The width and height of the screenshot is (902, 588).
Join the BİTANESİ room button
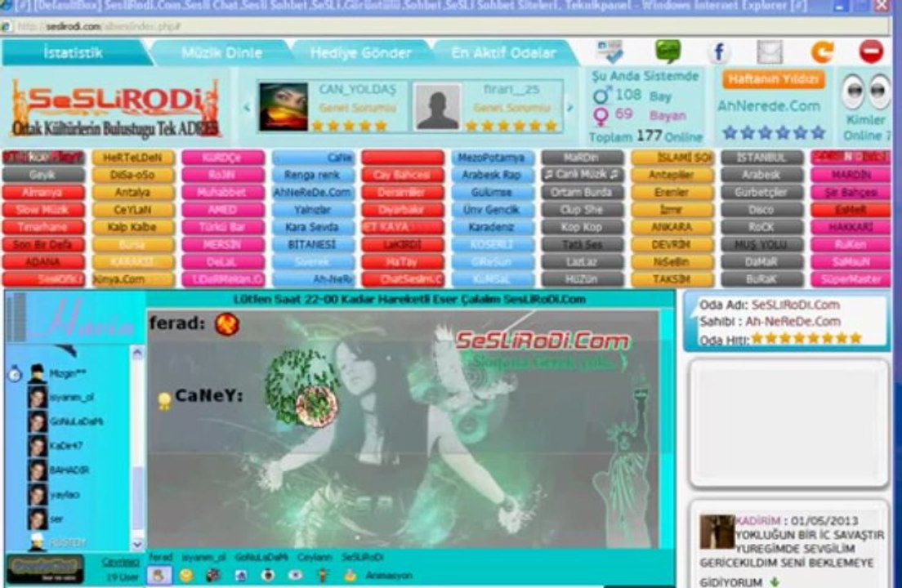(313, 244)
